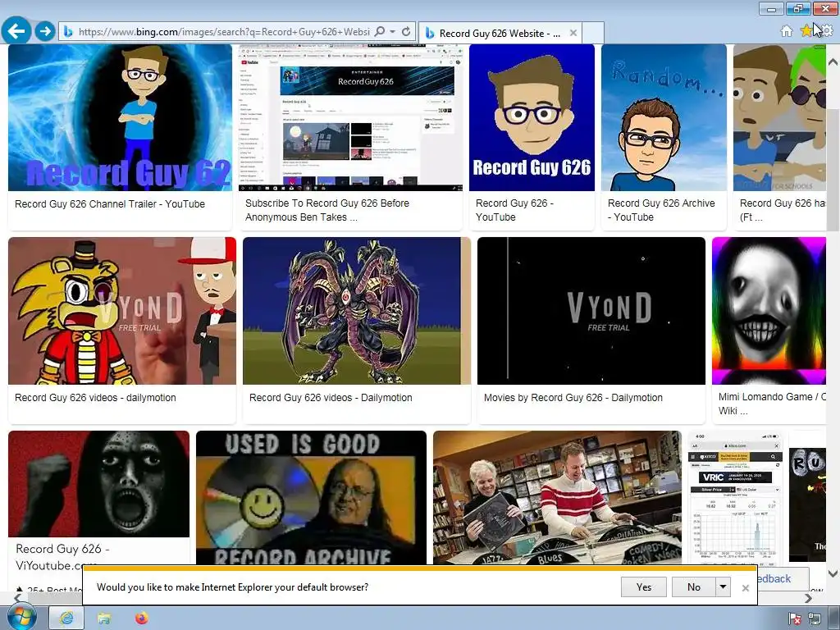
Task: Open the yellow bear Vyond thumbnail
Action: click(122, 311)
